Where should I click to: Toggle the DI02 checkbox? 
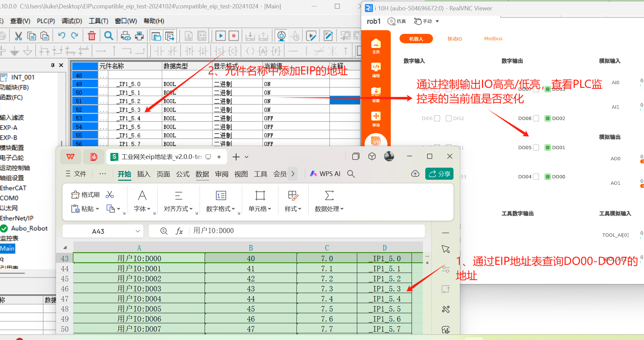[x=449, y=118]
